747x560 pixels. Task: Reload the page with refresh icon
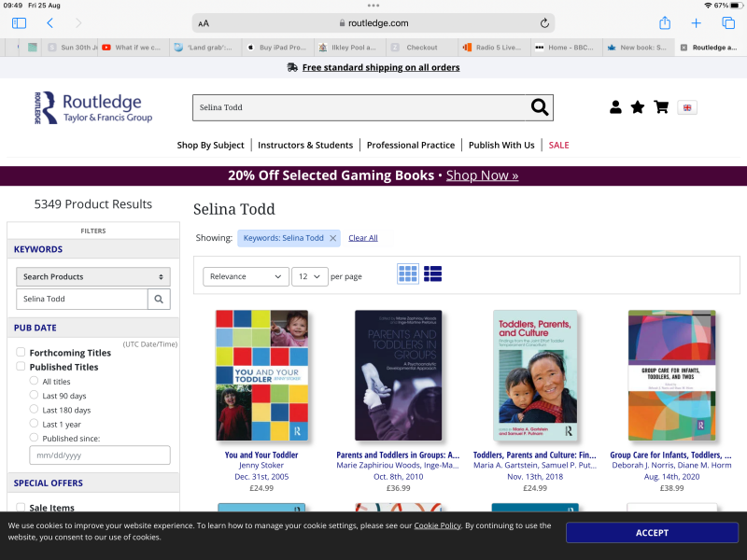tap(544, 22)
